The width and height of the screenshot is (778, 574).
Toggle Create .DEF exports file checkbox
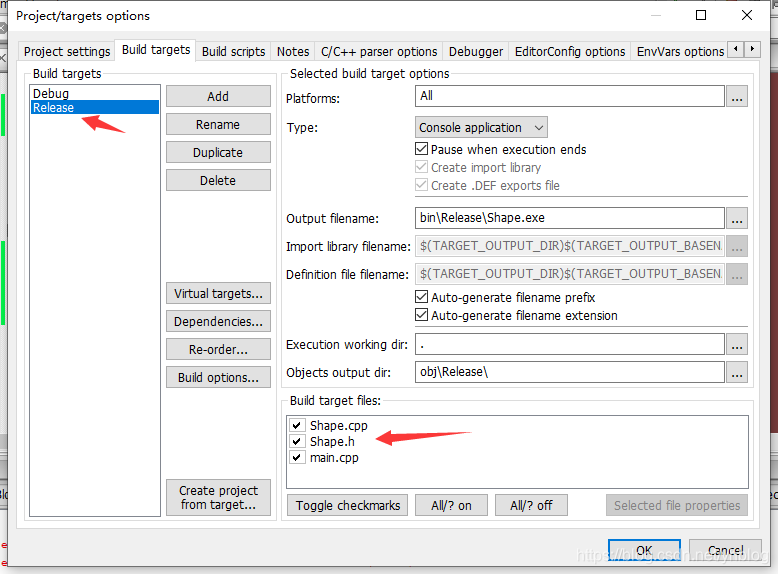pos(421,185)
